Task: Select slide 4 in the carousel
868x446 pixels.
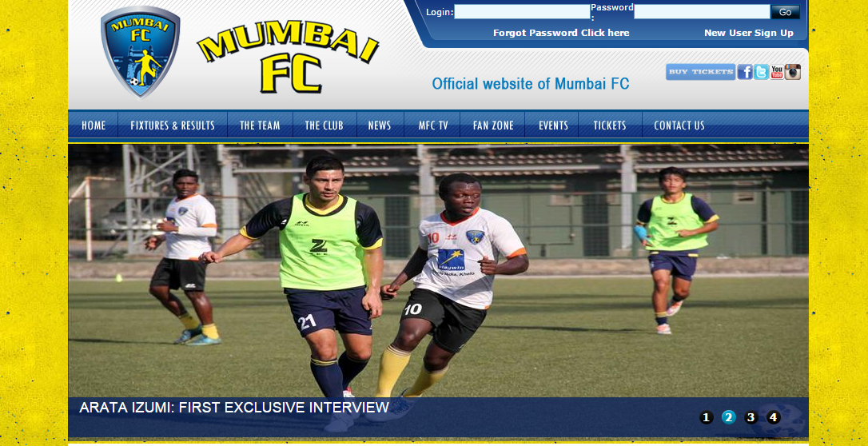Action: 774,417
